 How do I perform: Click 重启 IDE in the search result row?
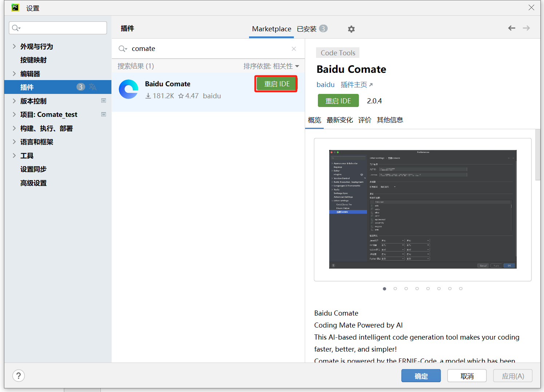click(x=276, y=84)
